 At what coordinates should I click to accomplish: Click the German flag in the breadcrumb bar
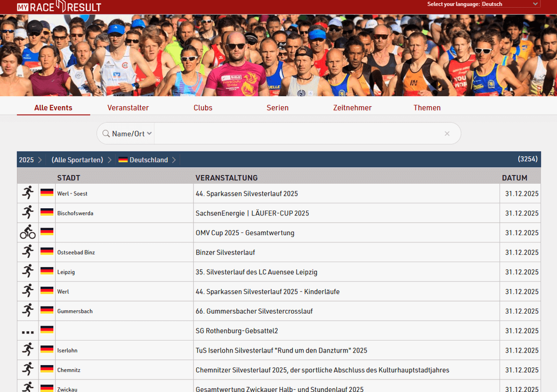pos(123,160)
